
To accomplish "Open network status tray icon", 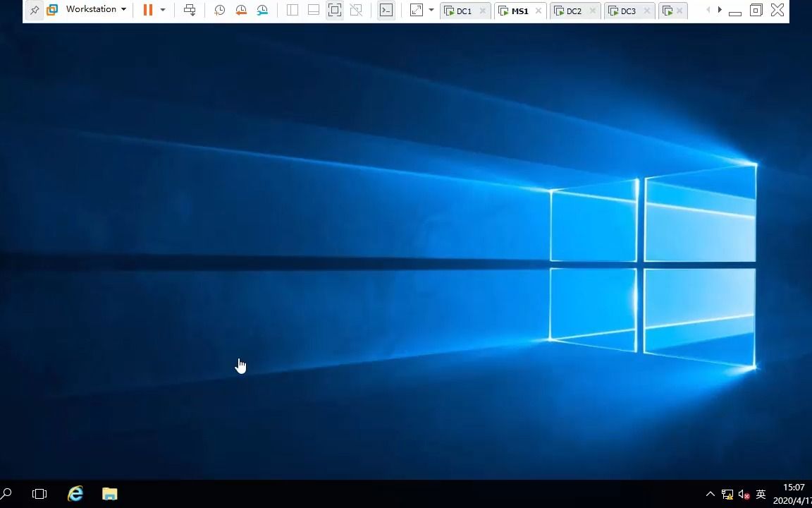I will coord(727,495).
